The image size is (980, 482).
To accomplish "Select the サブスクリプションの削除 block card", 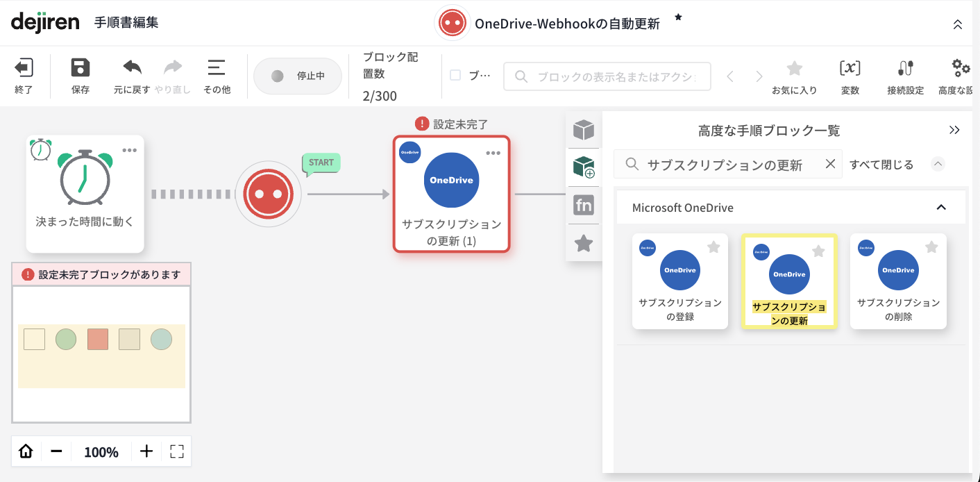I will pyautogui.click(x=898, y=281).
